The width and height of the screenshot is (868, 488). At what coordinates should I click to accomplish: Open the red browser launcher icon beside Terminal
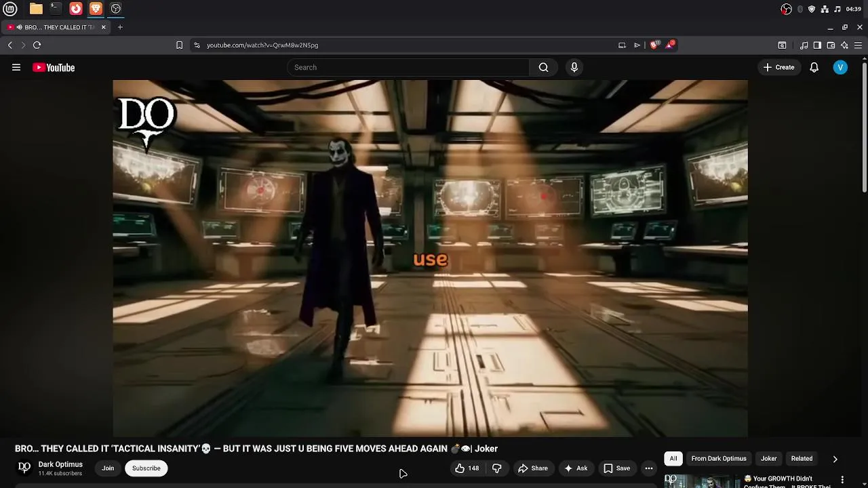tap(76, 9)
